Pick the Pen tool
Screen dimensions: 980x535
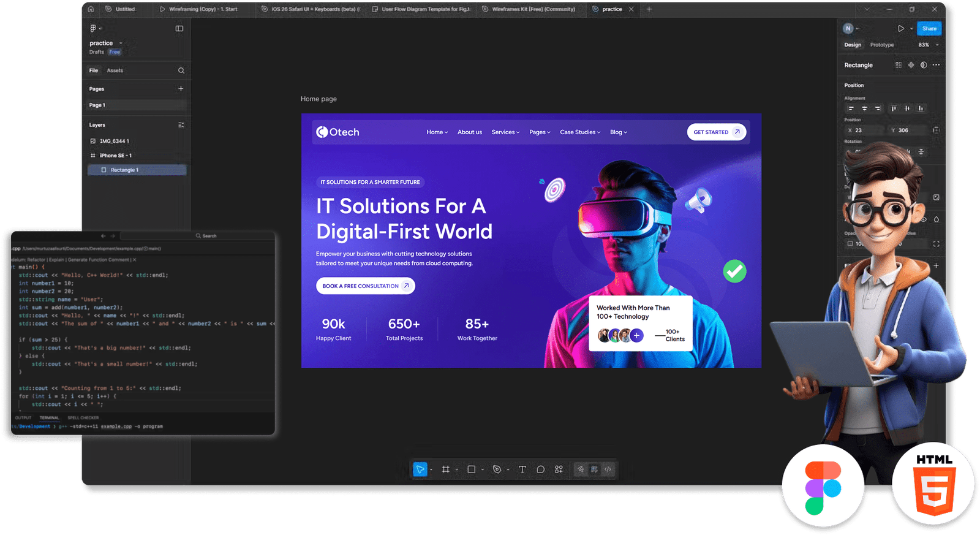497,469
